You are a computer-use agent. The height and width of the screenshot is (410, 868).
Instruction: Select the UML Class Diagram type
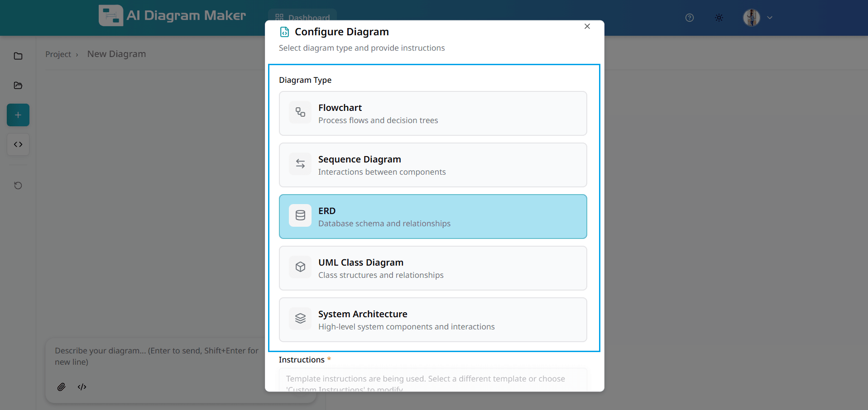(433, 268)
